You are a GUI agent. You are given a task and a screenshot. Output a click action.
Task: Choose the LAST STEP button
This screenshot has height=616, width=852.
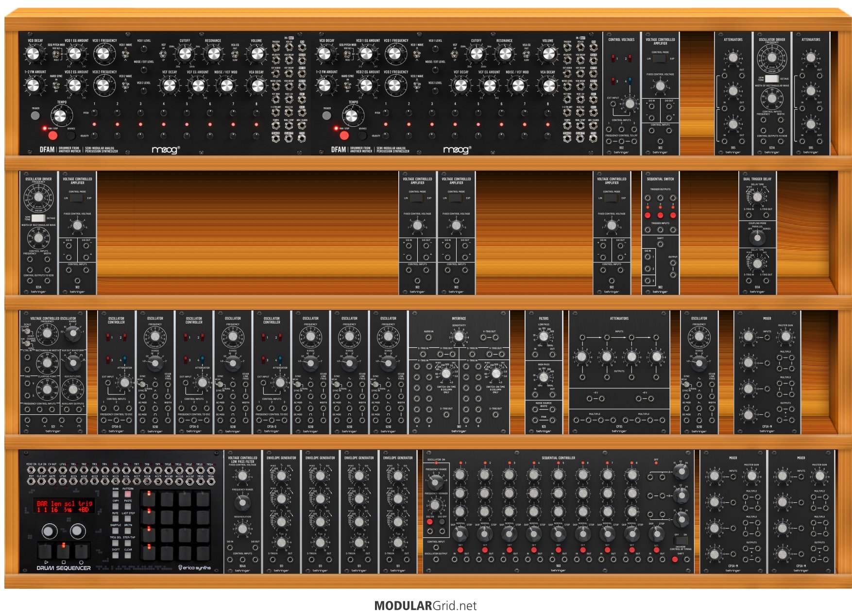point(128,518)
